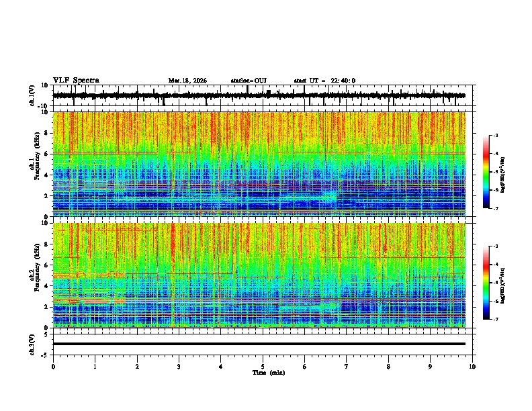Select the ch.1 spectrogram color bar

[x=486, y=172]
